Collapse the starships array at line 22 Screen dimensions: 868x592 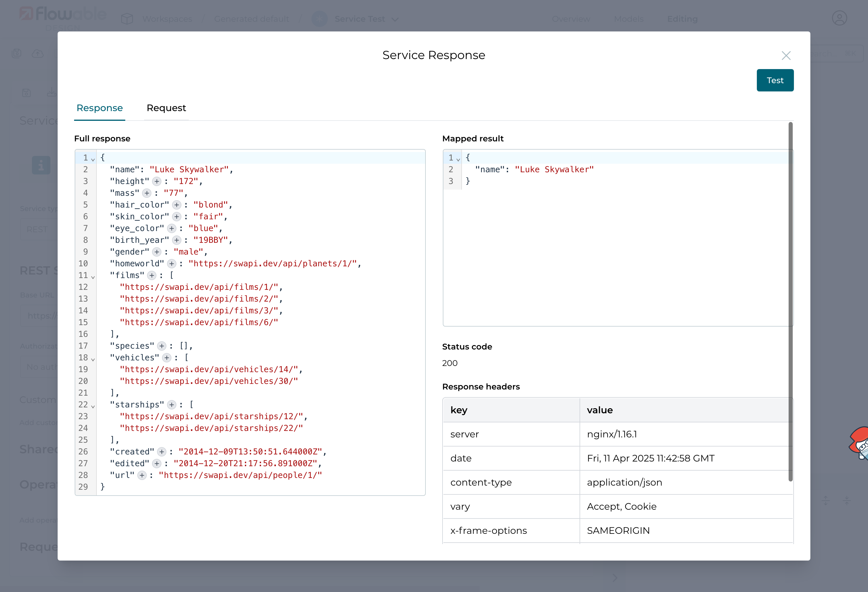[x=93, y=406]
